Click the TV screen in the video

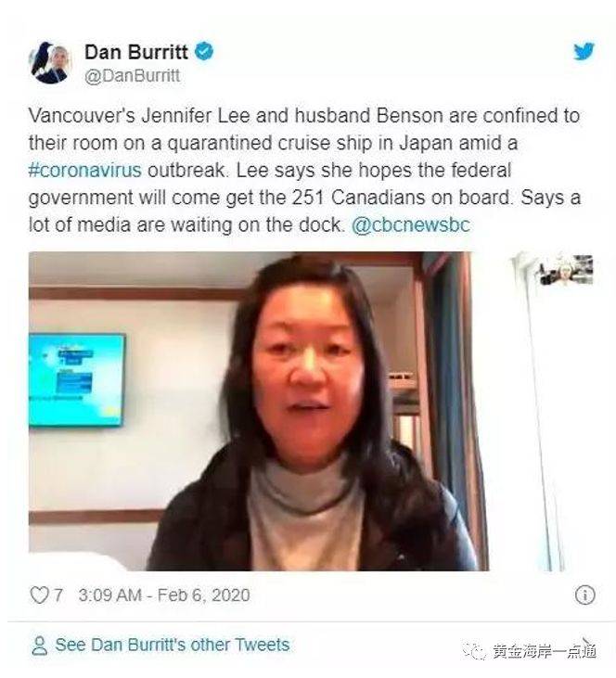77,379
